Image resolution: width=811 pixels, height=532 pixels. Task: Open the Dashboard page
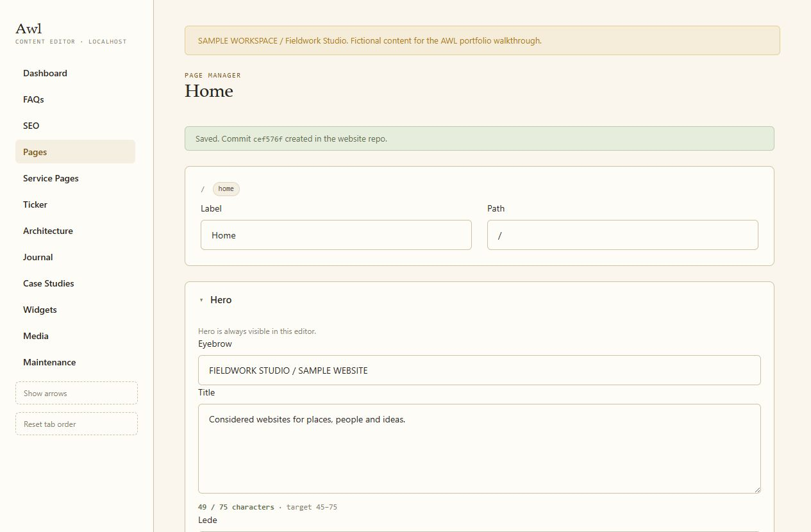click(75, 73)
